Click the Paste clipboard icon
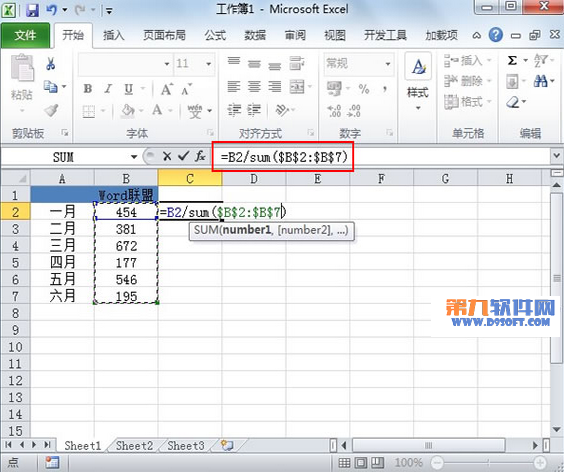564x472 pixels. pos(22,68)
